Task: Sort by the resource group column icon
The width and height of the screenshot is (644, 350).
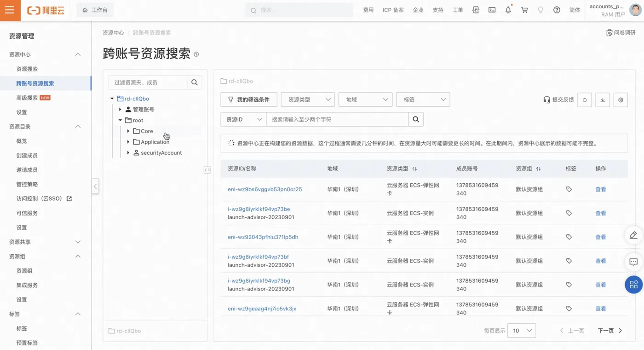Action: coord(538,169)
